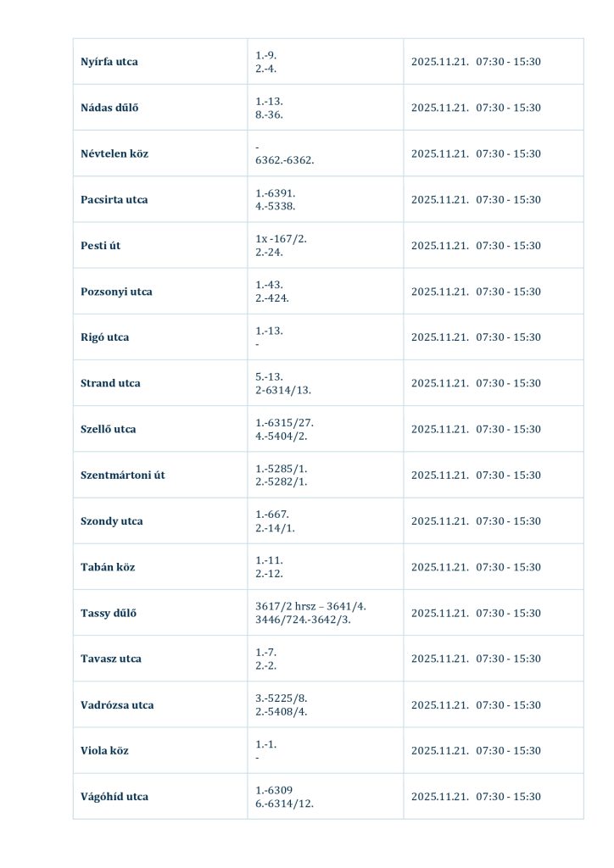614x868 pixels.
Task: Click the Rigó utca street name
Action: 105,337
